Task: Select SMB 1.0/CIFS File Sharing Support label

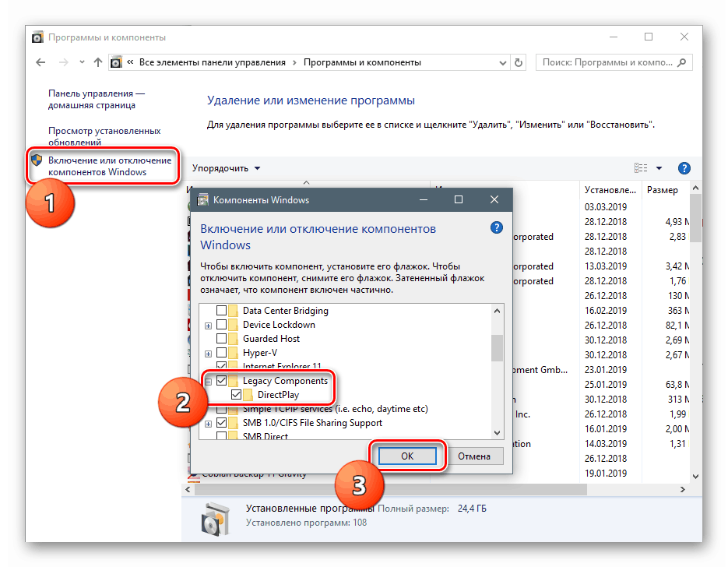Action: [x=312, y=423]
